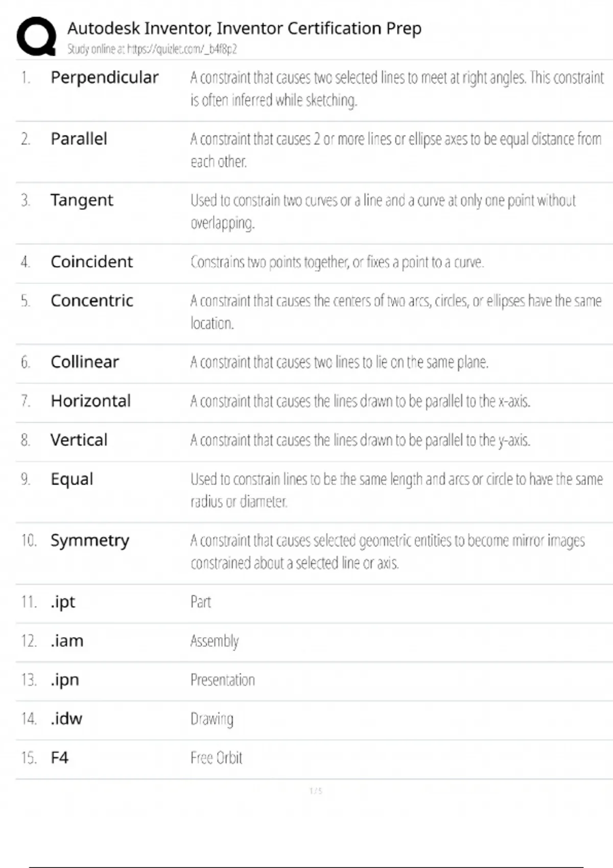The image size is (613, 868).
Task: Choose the Coincident term
Action: (x=91, y=261)
